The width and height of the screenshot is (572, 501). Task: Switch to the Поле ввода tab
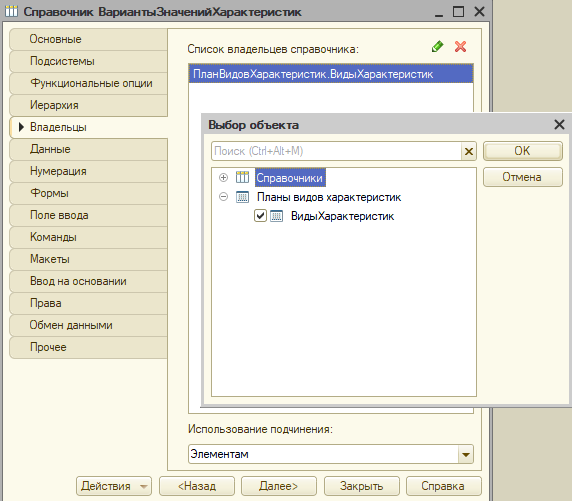[x=89, y=215]
